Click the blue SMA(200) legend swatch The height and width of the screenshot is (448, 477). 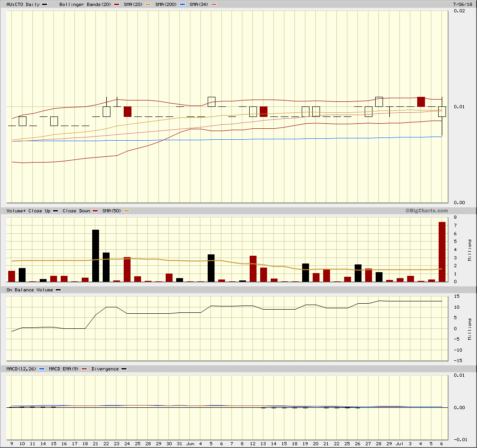tap(182, 5)
